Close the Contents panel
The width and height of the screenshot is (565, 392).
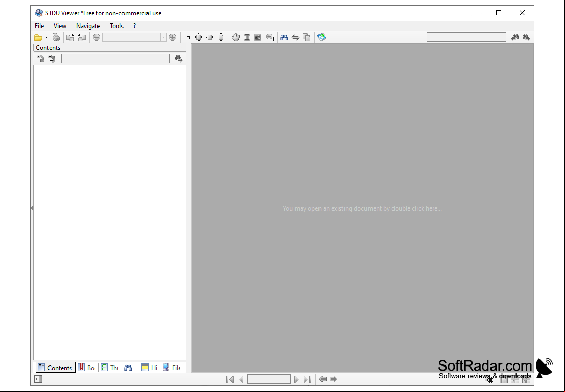click(181, 48)
